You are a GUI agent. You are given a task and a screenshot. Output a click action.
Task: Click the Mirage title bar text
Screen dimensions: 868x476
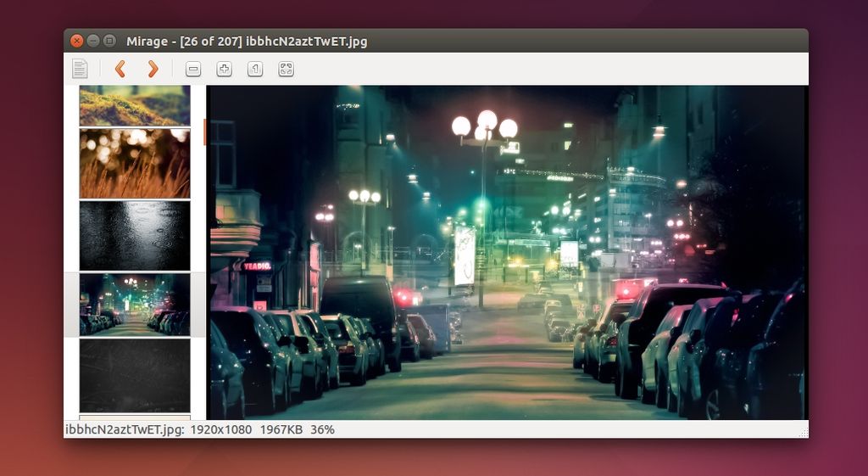coord(247,41)
